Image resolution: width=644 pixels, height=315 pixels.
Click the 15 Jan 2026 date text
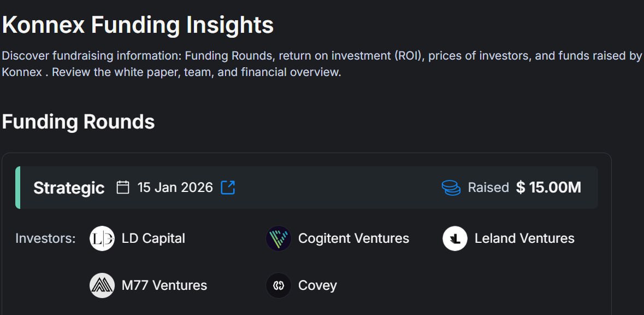[x=175, y=188]
